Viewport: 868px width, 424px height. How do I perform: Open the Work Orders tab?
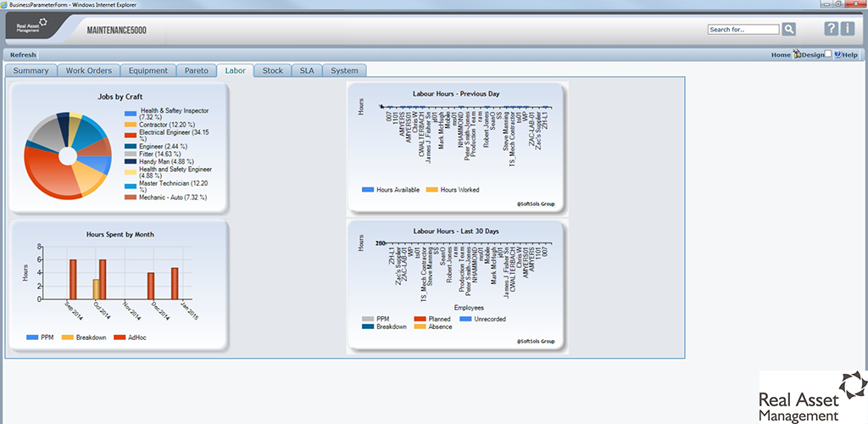click(88, 70)
